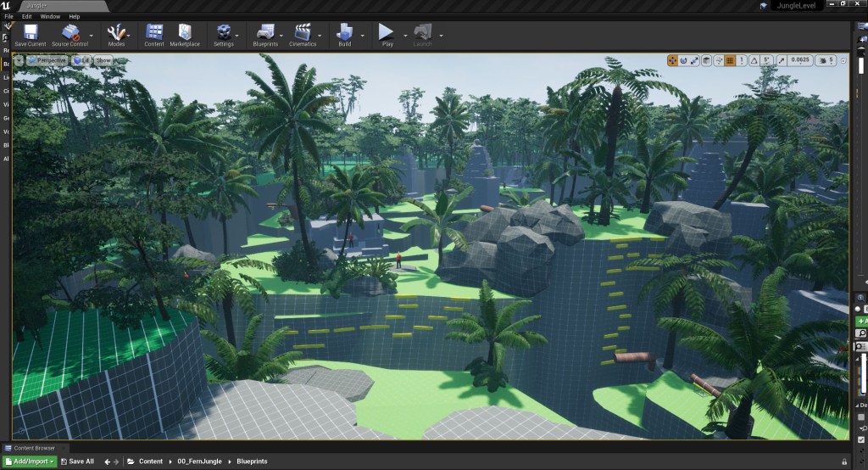Expand the scale snap value 0.0625 dropdown
Image resolution: width=868 pixels, height=470 pixels.
(x=799, y=60)
